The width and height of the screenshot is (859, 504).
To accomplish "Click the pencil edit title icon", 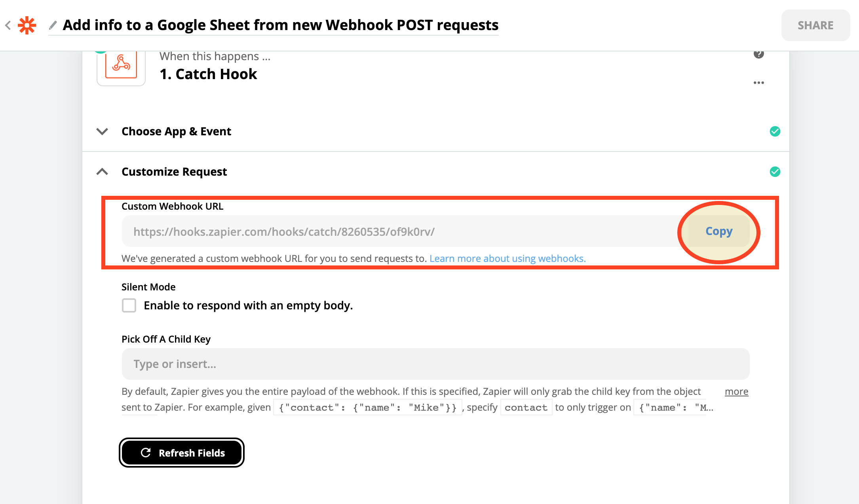I will 53,25.
